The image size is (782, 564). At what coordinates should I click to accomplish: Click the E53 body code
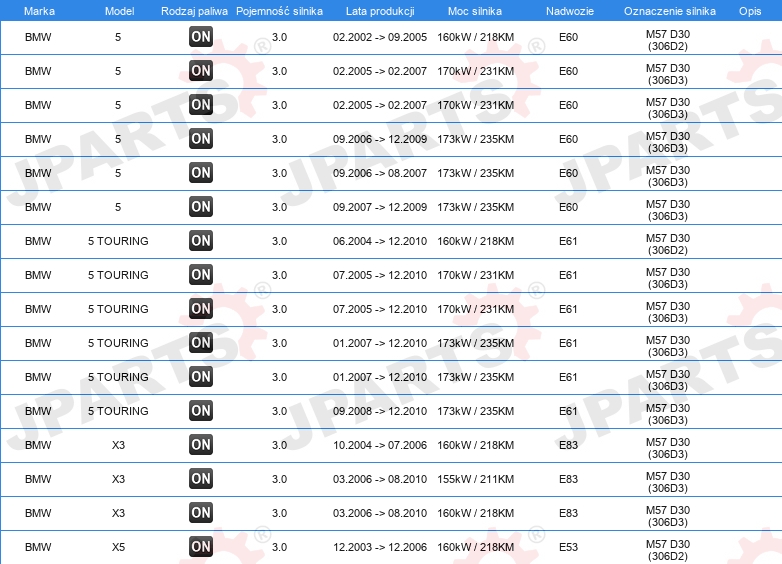(568, 547)
